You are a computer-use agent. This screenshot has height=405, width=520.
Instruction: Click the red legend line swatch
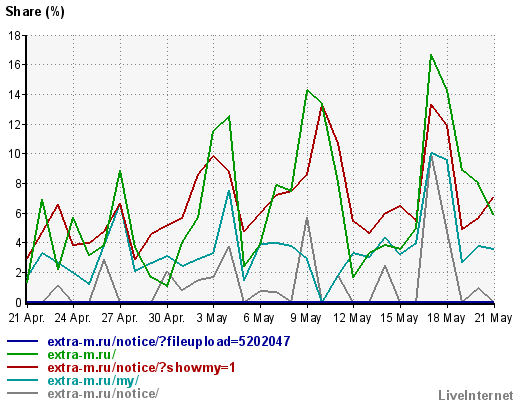point(23,367)
